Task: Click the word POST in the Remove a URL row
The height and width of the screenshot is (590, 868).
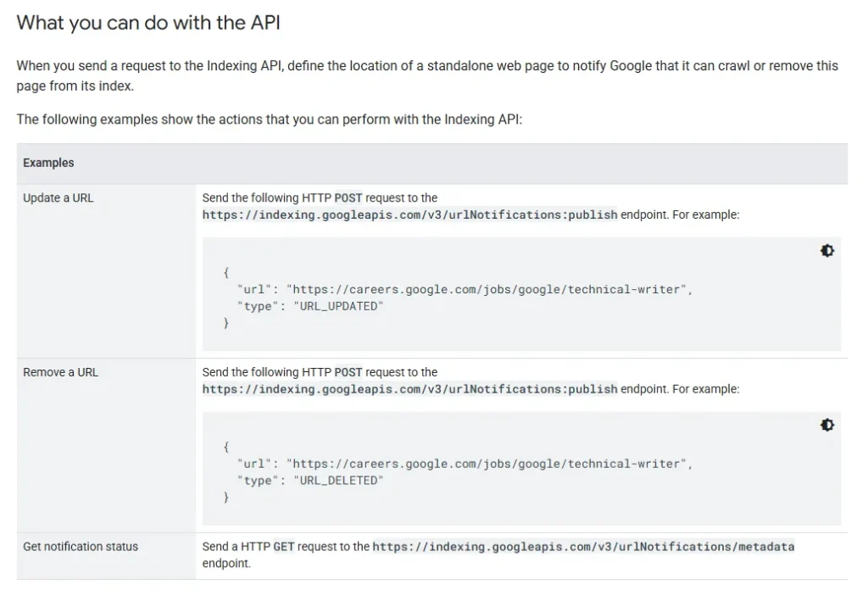Action: point(348,372)
